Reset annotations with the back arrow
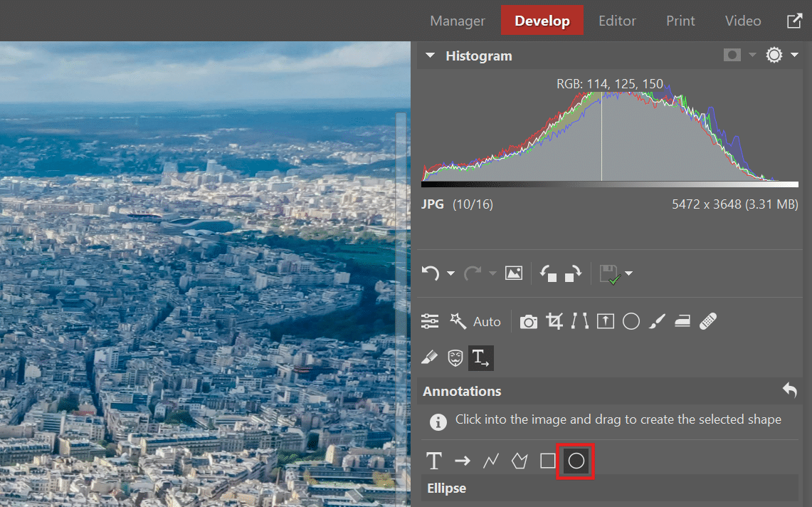Image resolution: width=812 pixels, height=507 pixels. point(789,390)
